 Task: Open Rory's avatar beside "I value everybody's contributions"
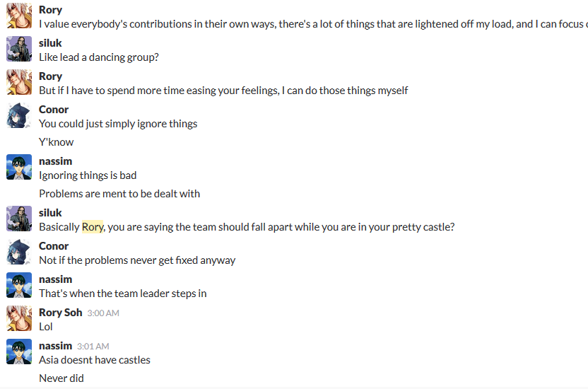[x=19, y=16]
